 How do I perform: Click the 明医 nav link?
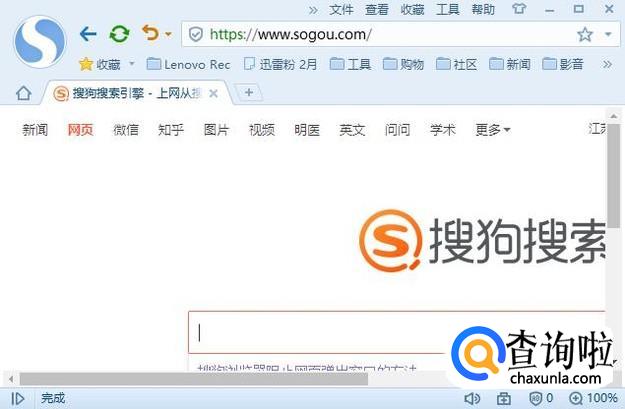tap(307, 130)
